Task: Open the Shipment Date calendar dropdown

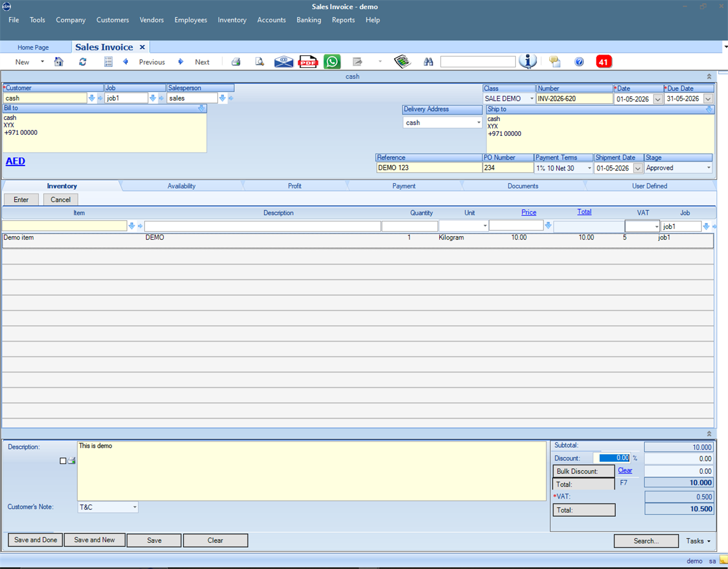Action: pyautogui.click(x=638, y=168)
